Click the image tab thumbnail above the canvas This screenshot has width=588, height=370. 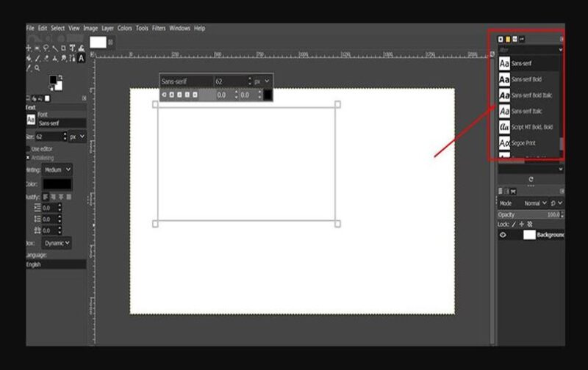[x=98, y=43]
